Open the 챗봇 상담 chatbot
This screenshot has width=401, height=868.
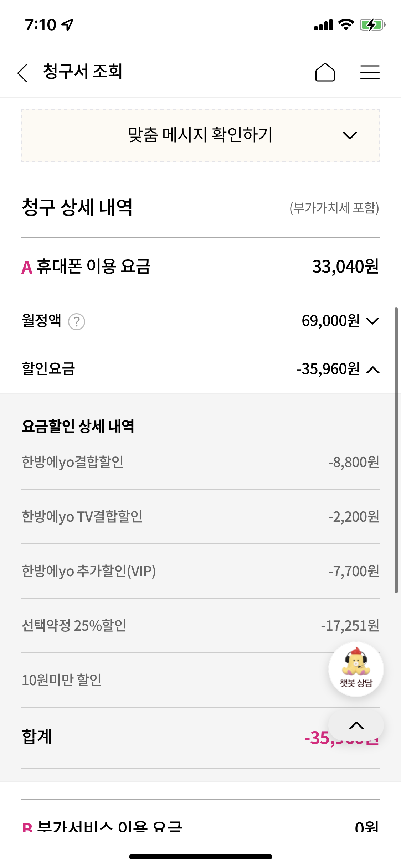[356, 669]
